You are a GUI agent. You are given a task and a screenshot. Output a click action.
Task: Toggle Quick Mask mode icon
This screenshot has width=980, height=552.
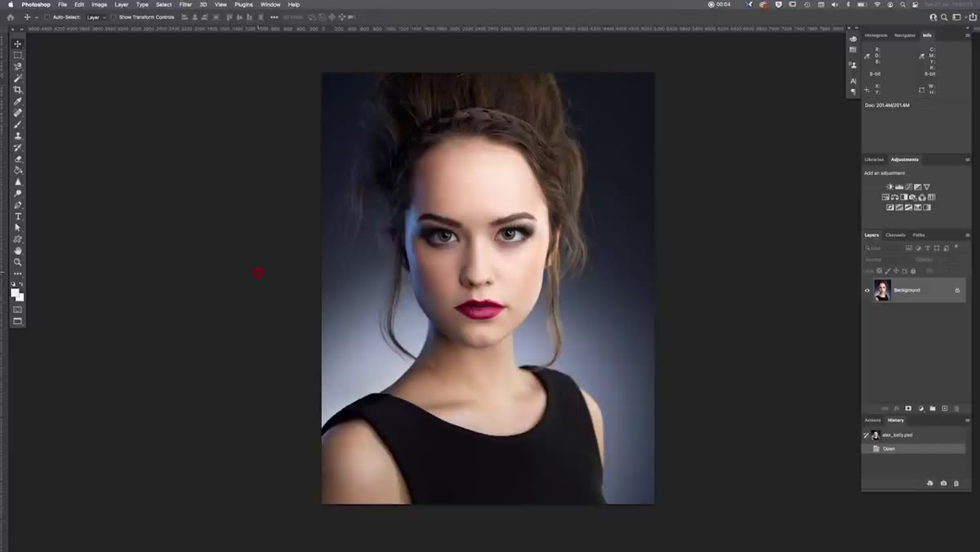(18, 309)
